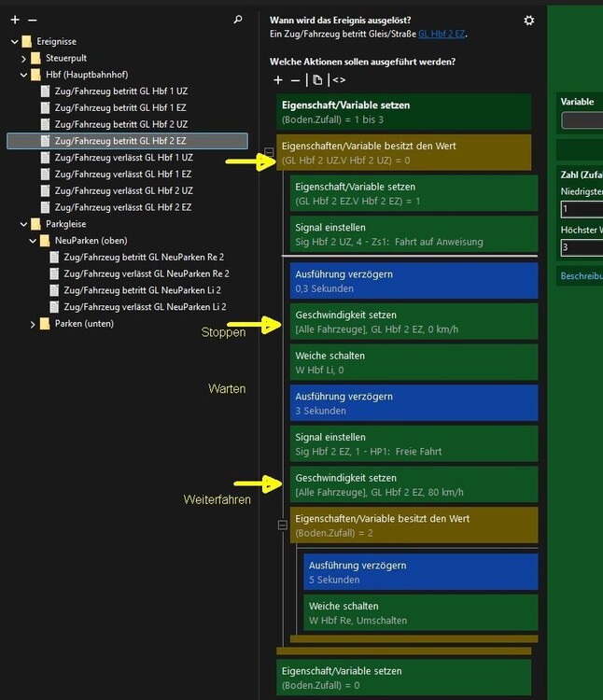Remove selected action with the minus icon
The width and height of the screenshot is (603, 700).
tap(295, 80)
